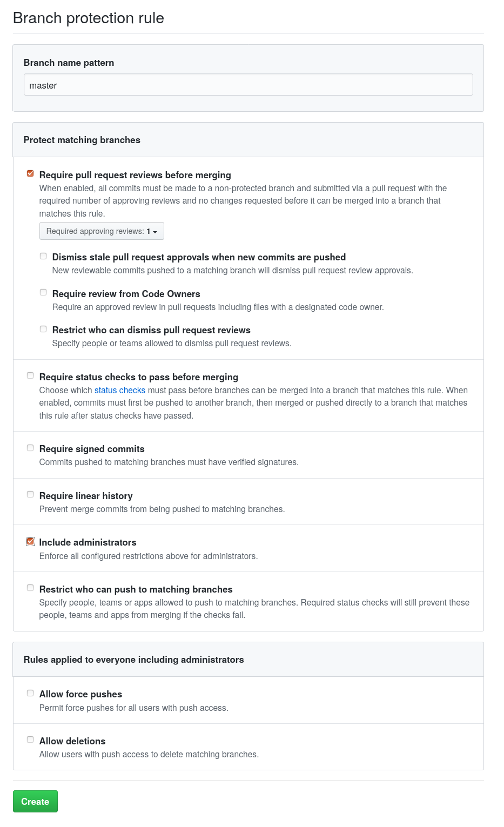This screenshot has width=504, height=827.
Task: Enable Require status checks to pass before merging
Action: 30,374
